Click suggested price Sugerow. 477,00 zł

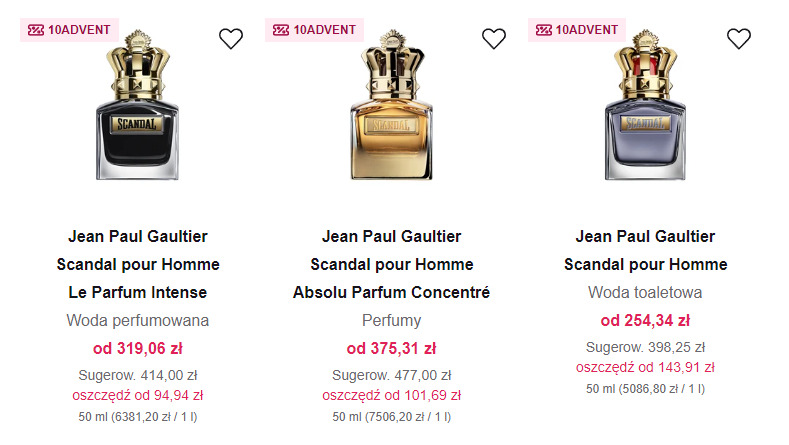391,376
